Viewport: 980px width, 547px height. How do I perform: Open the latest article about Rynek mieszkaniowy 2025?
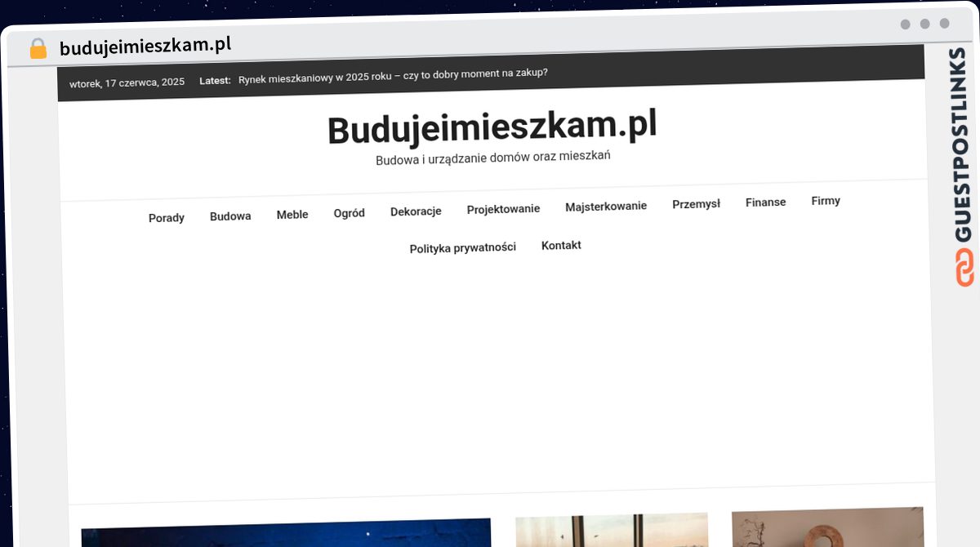click(393, 73)
